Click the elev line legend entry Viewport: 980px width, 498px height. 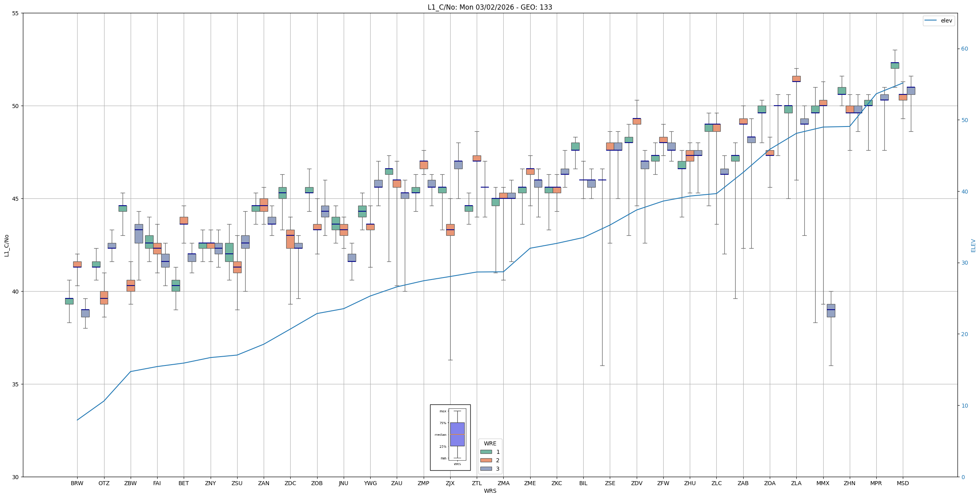938,20
